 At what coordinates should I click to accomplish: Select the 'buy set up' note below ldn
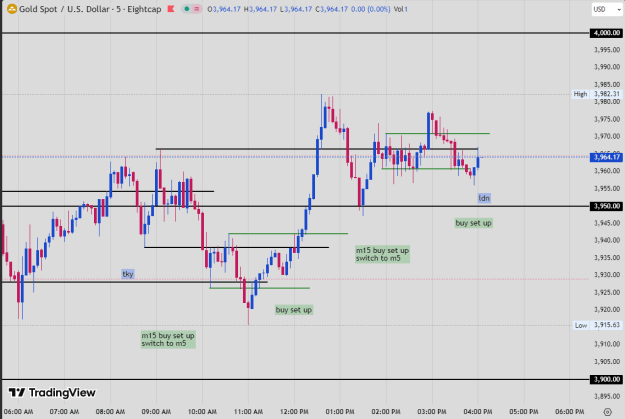point(474,223)
